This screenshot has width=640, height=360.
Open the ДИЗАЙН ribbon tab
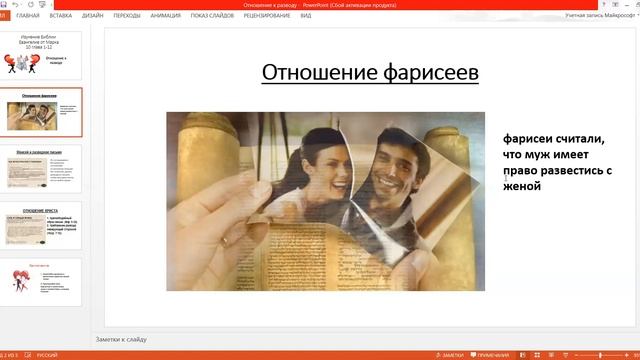(x=93, y=16)
